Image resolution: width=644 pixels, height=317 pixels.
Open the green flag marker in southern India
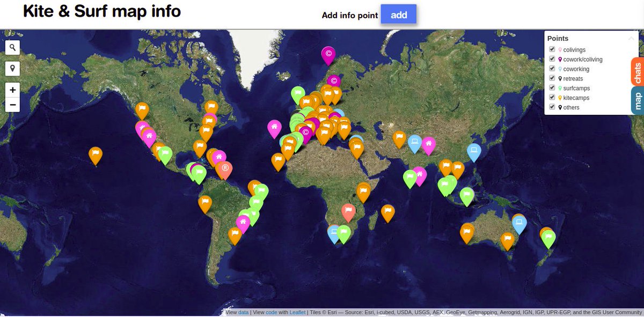pyautogui.click(x=410, y=179)
